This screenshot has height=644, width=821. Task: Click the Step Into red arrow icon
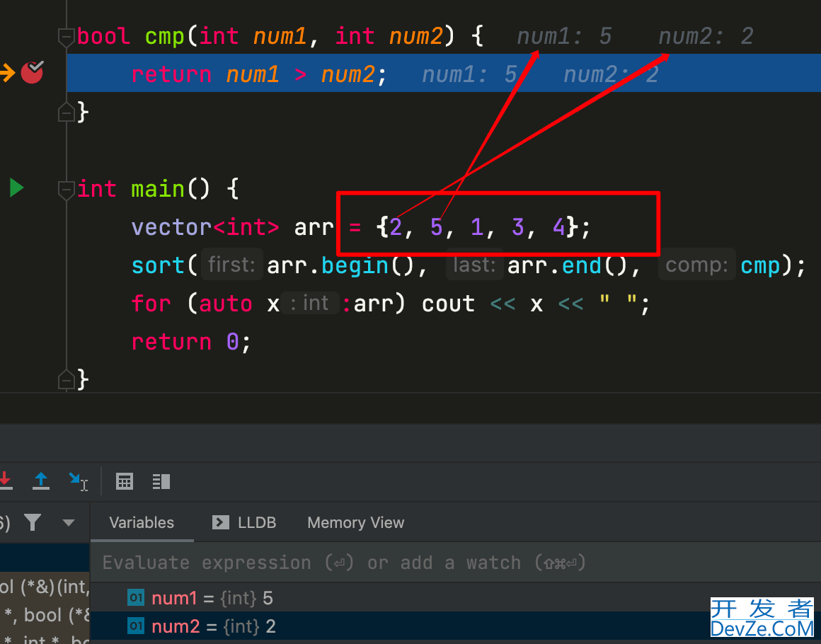pos(5,481)
